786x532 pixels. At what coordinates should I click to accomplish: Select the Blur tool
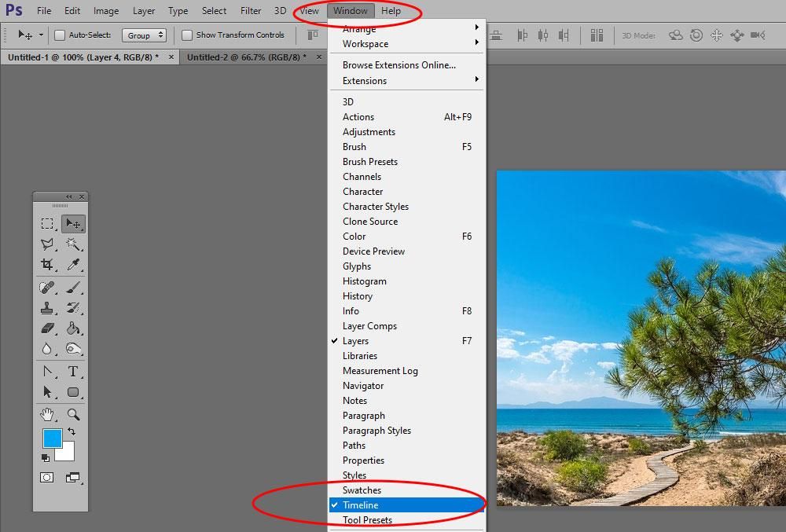click(47, 349)
